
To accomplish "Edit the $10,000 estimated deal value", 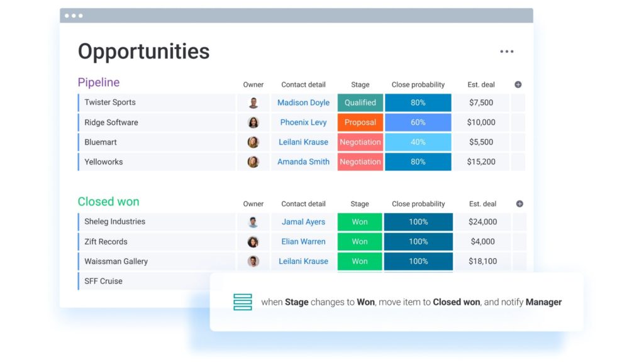I will point(481,123).
